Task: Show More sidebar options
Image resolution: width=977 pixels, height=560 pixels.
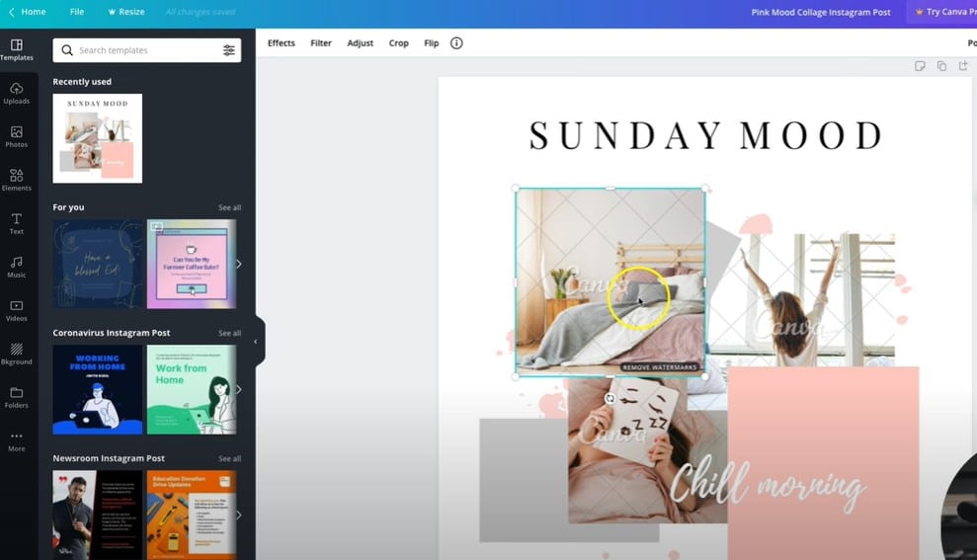Action: [17, 441]
